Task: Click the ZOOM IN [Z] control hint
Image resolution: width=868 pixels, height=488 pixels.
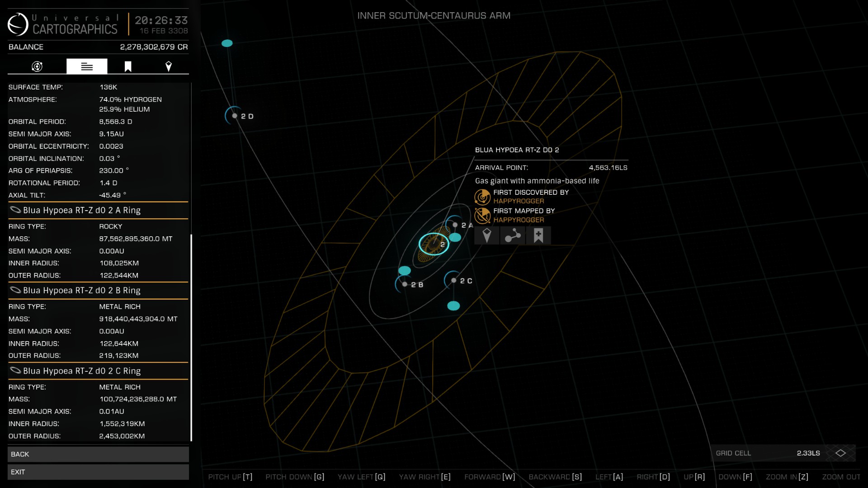Action: point(787,477)
